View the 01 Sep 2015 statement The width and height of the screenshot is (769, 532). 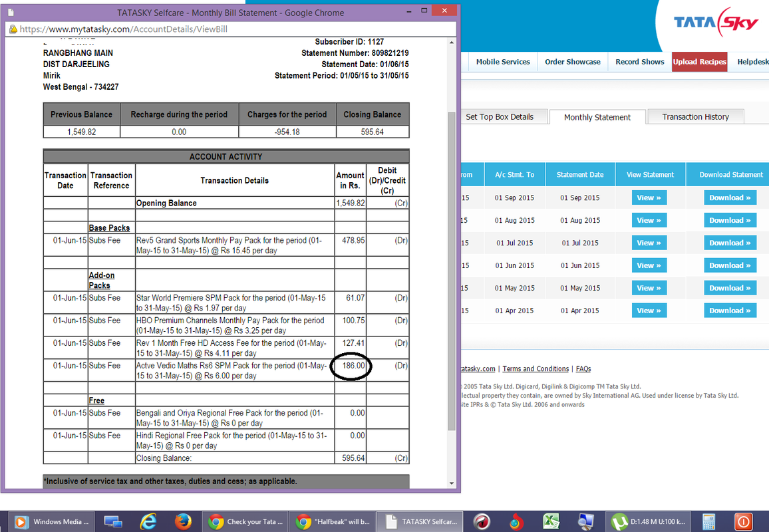[649, 198]
